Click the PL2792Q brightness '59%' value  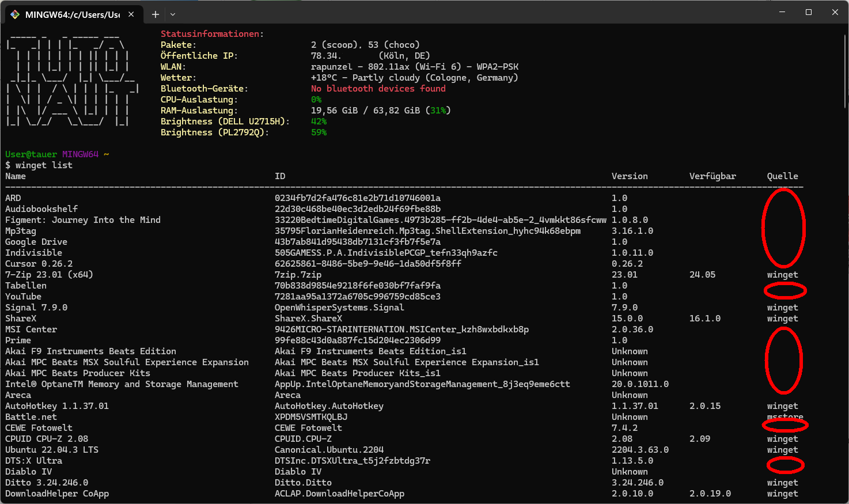(x=319, y=132)
